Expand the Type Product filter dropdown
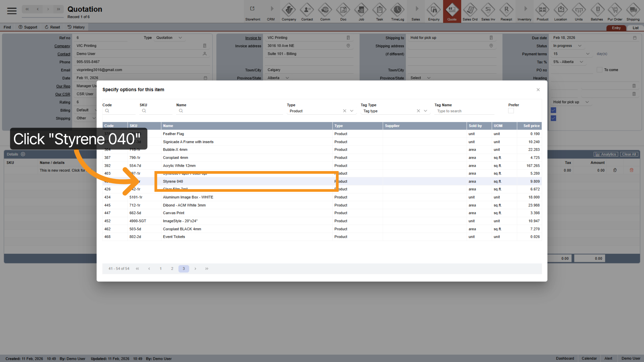The image size is (644, 362). click(352, 111)
